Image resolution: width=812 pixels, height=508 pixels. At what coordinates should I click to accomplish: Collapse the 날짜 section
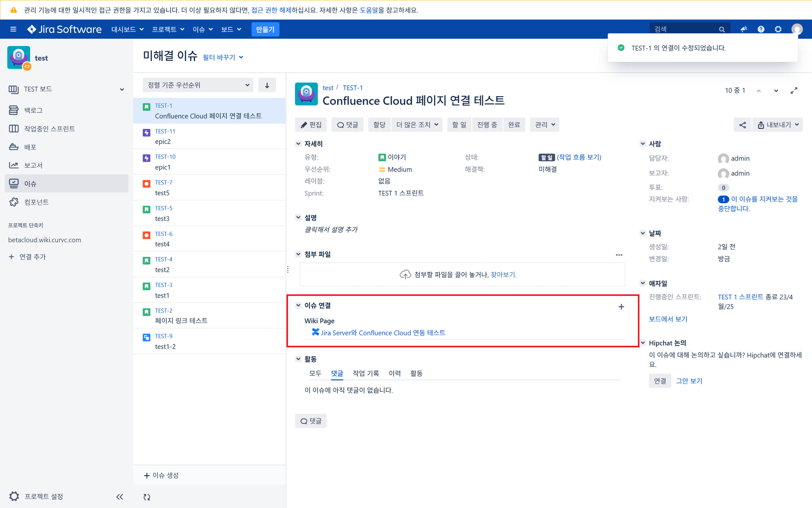point(643,233)
